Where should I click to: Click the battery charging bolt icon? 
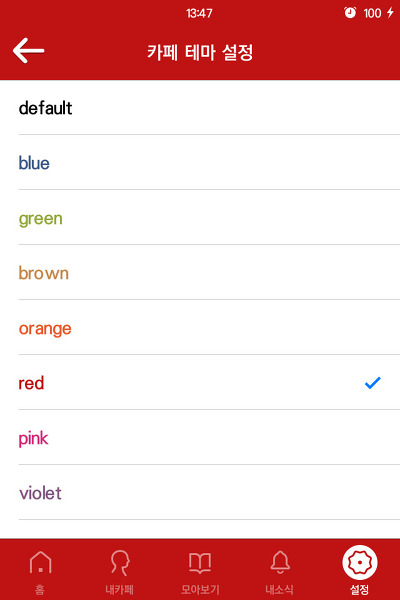click(390, 13)
